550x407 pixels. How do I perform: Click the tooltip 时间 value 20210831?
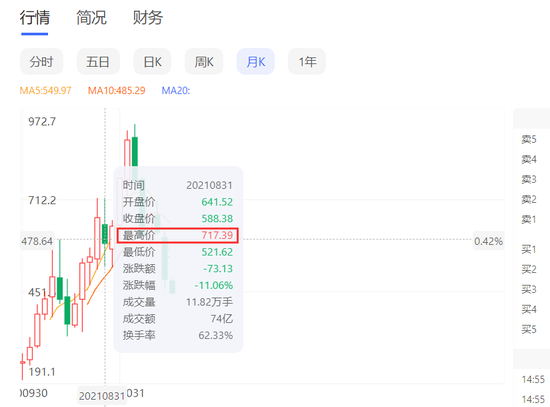pyautogui.click(x=209, y=185)
